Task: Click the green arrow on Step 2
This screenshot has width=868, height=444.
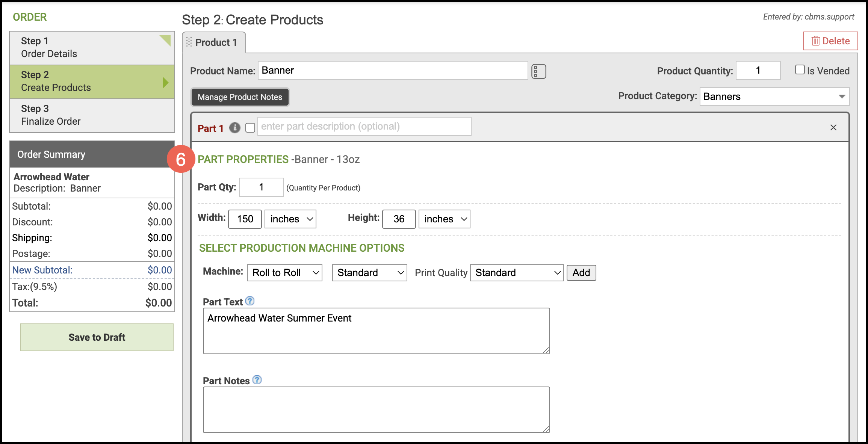Action: pos(165,82)
